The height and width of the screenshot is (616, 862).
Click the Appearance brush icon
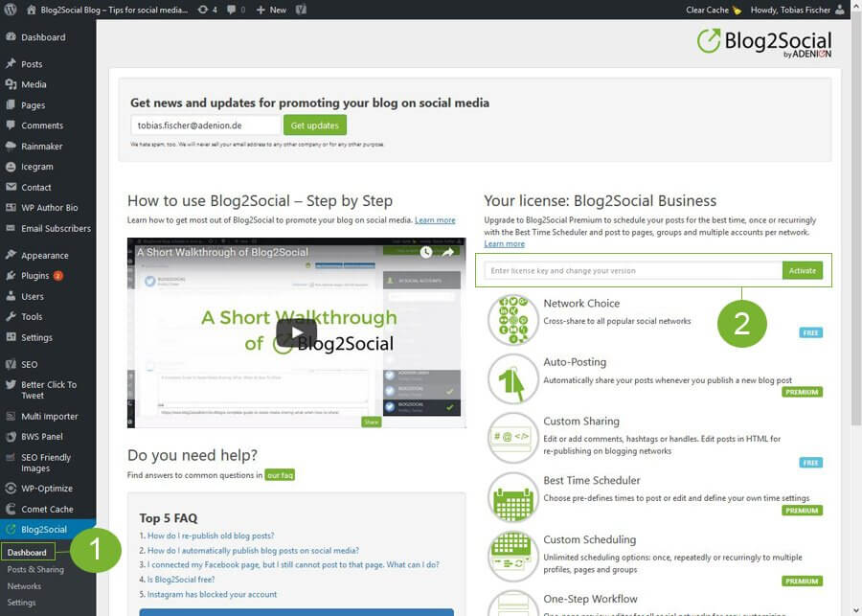[11, 255]
